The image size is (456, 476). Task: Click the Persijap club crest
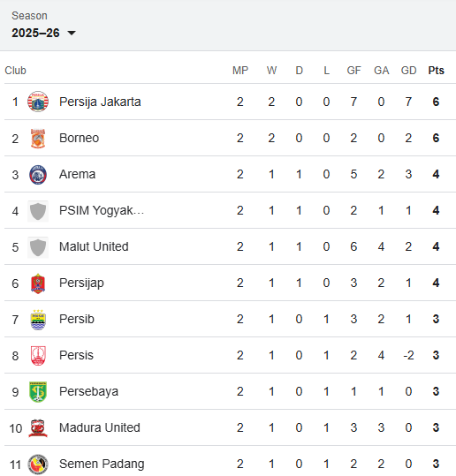pos(38,283)
